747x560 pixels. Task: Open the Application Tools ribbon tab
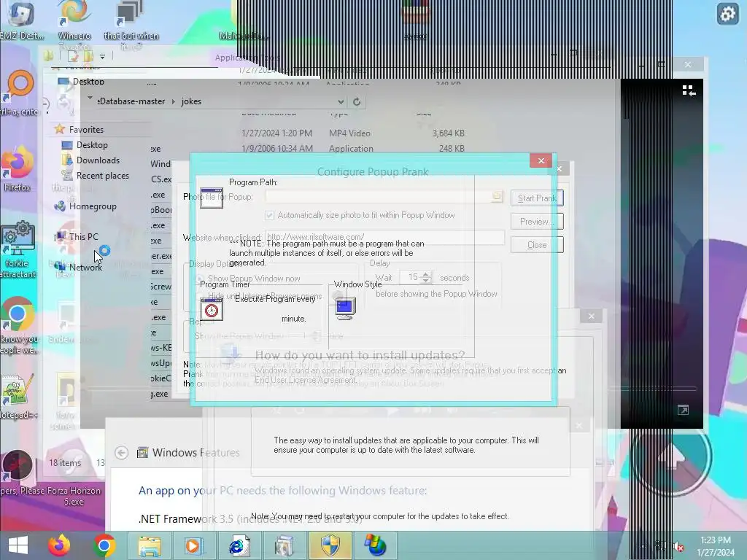click(247, 58)
